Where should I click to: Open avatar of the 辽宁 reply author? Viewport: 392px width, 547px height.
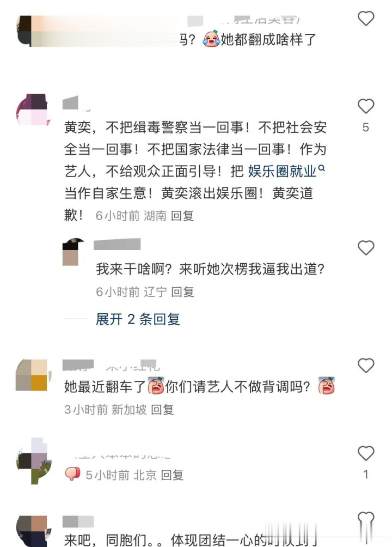[73, 252]
